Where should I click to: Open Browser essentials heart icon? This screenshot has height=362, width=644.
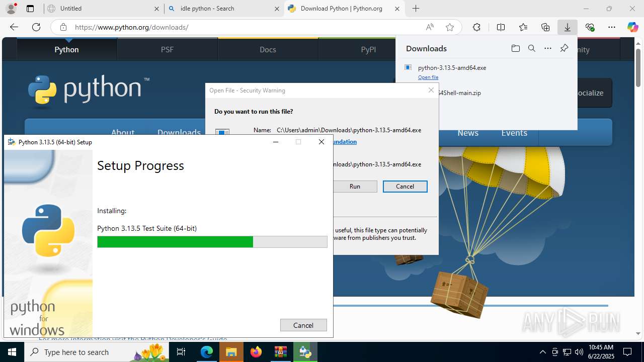(590, 27)
